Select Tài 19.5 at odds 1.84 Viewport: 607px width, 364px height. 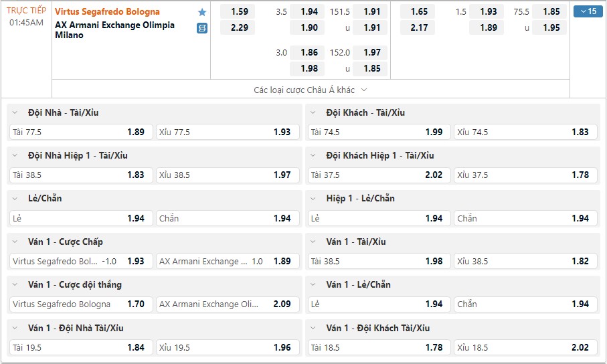coord(81,348)
